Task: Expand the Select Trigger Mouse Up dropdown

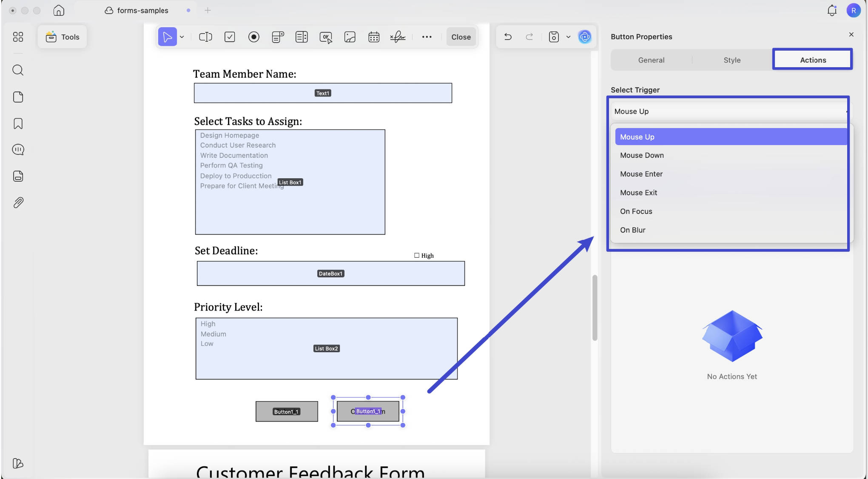Action: (728, 111)
